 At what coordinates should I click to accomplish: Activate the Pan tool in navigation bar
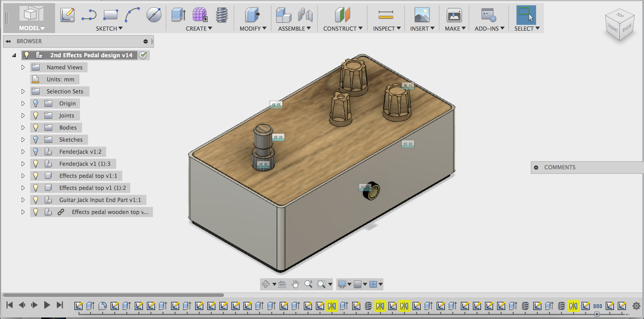click(x=296, y=284)
